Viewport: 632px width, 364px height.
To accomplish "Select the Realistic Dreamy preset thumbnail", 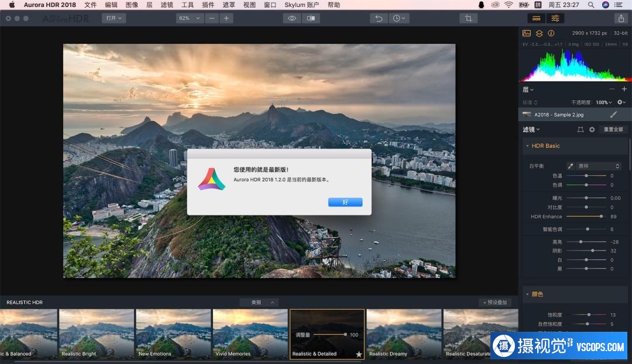I will tap(404, 334).
